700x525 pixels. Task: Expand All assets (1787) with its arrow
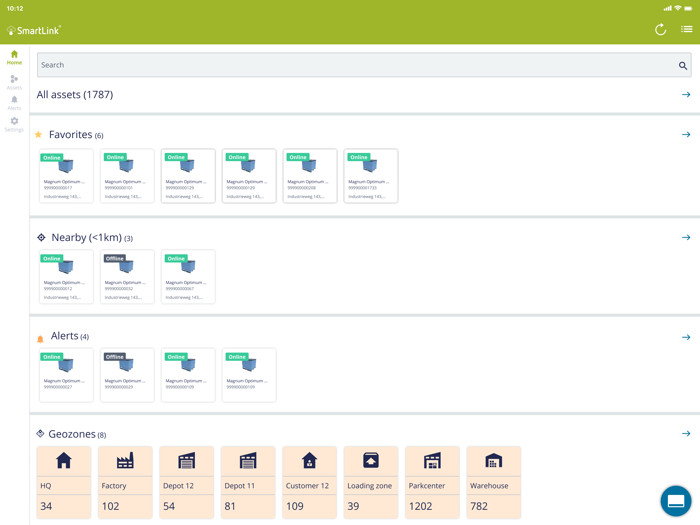(686, 95)
